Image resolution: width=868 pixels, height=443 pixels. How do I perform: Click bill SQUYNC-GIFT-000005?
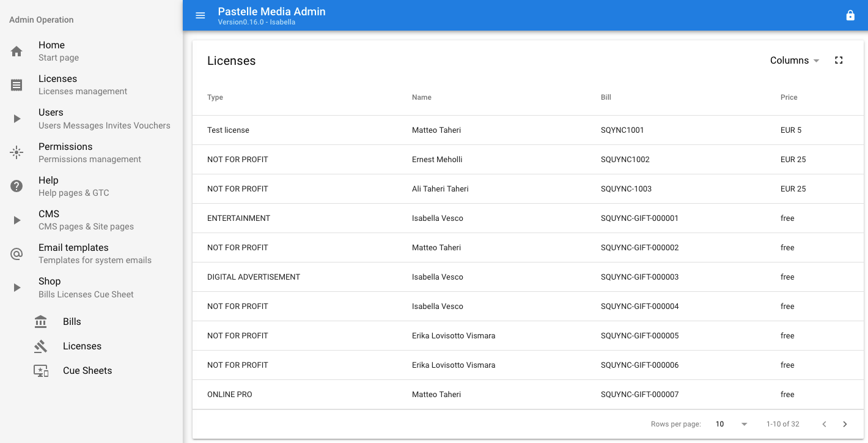639,336
